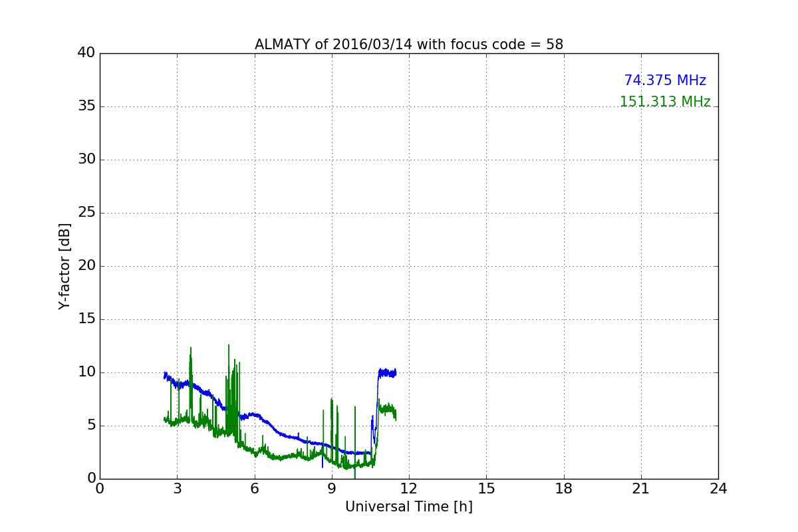The image size is (798, 532).
Task: Click the y-axis tick label '30'
Action: tap(86, 160)
